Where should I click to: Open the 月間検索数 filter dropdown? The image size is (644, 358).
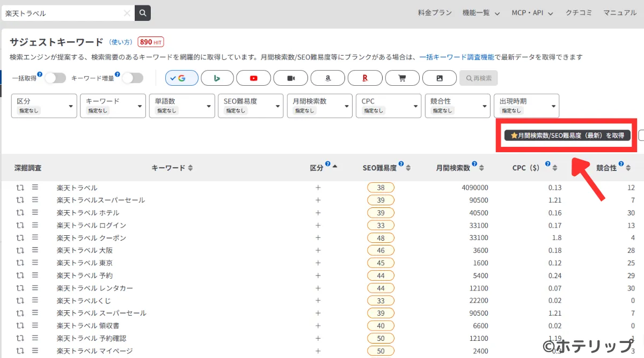[320, 106]
